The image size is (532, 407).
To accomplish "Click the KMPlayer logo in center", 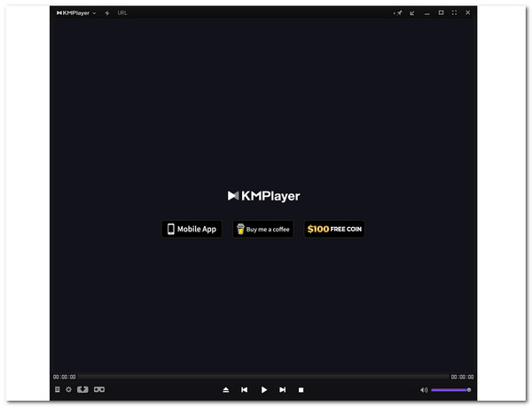I will click(x=263, y=196).
